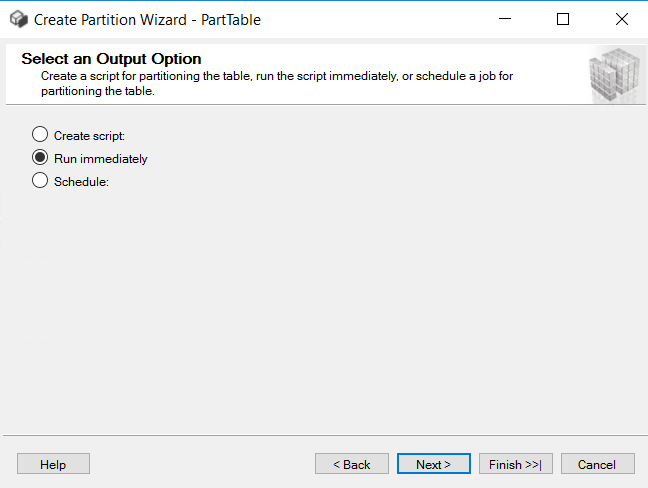Image resolution: width=648 pixels, height=488 pixels.
Task: Click the "Run immediately" label text
Action: (x=100, y=159)
